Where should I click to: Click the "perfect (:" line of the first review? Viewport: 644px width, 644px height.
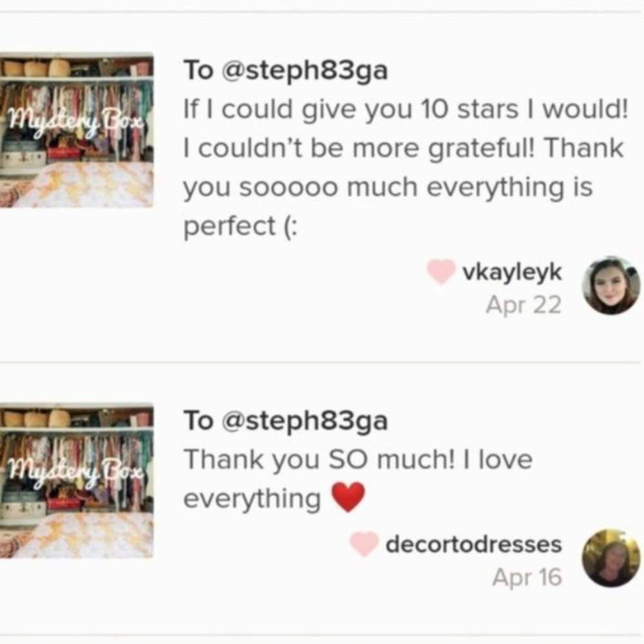(241, 227)
